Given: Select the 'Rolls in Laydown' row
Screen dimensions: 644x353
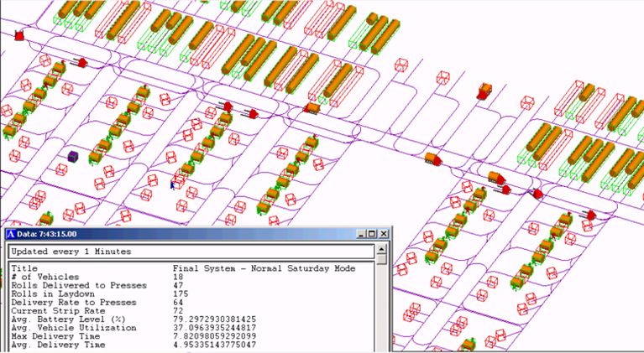Looking at the screenshot, I should [52, 294].
